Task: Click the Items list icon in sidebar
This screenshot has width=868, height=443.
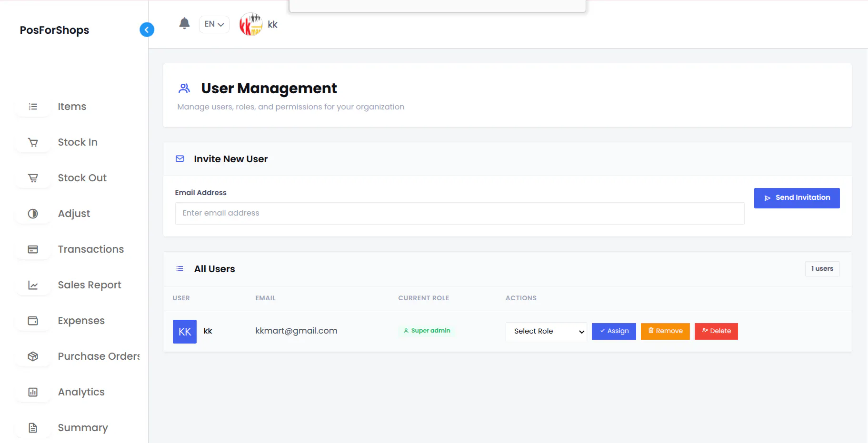Action: pyautogui.click(x=33, y=107)
